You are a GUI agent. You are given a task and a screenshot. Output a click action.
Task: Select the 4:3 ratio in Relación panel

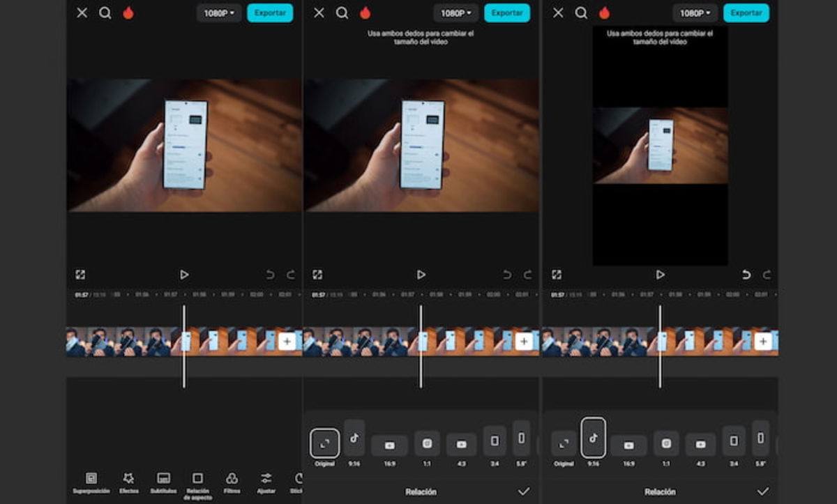pos(463,443)
